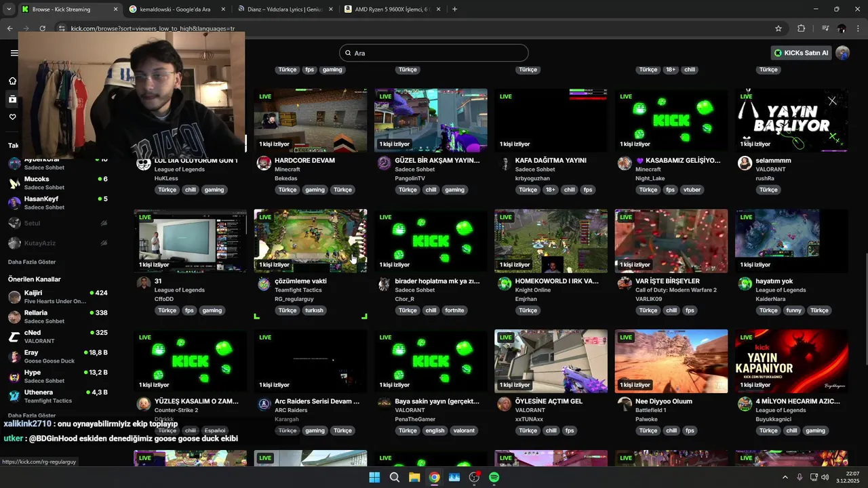
Task: Click Battlefield 1 category under Nee Diyyoo Oluum
Action: (x=650, y=410)
